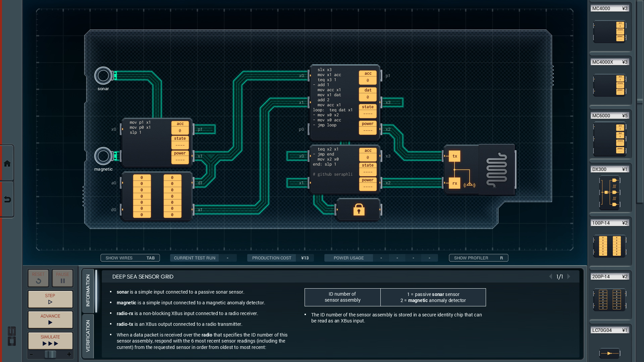Click the undo arrow icon
This screenshot has height=362, width=644.
coord(7,199)
